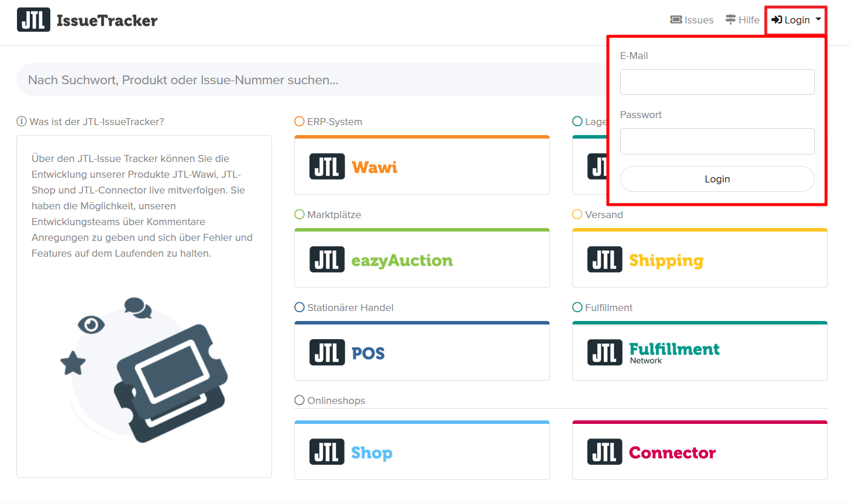Click the JTL IssueTracker logo

[x=87, y=20]
